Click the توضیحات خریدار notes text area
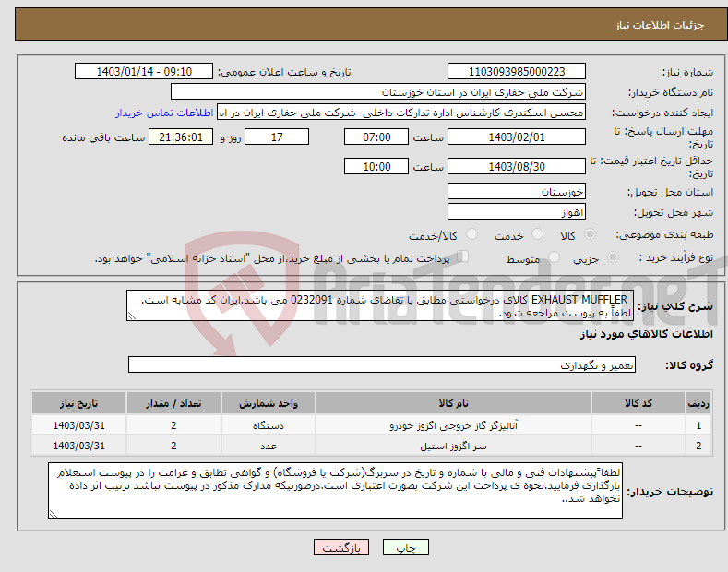The image size is (728, 572). pos(335,491)
